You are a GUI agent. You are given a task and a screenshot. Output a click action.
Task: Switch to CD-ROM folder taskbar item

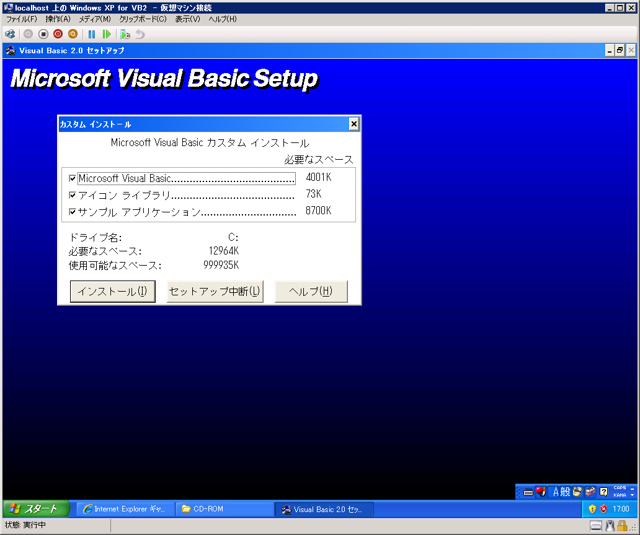[225, 509]
